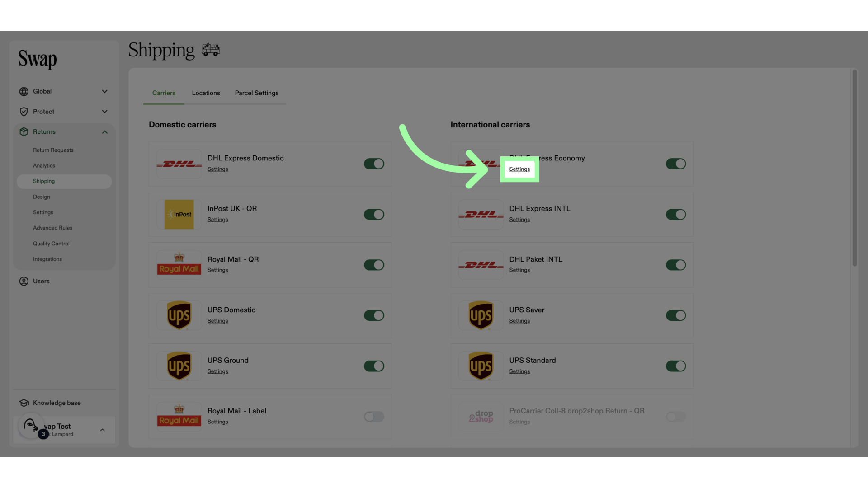This screenshot has width=868, height=488.
Task: Open Integrations in sidebar
Action: 47,259
